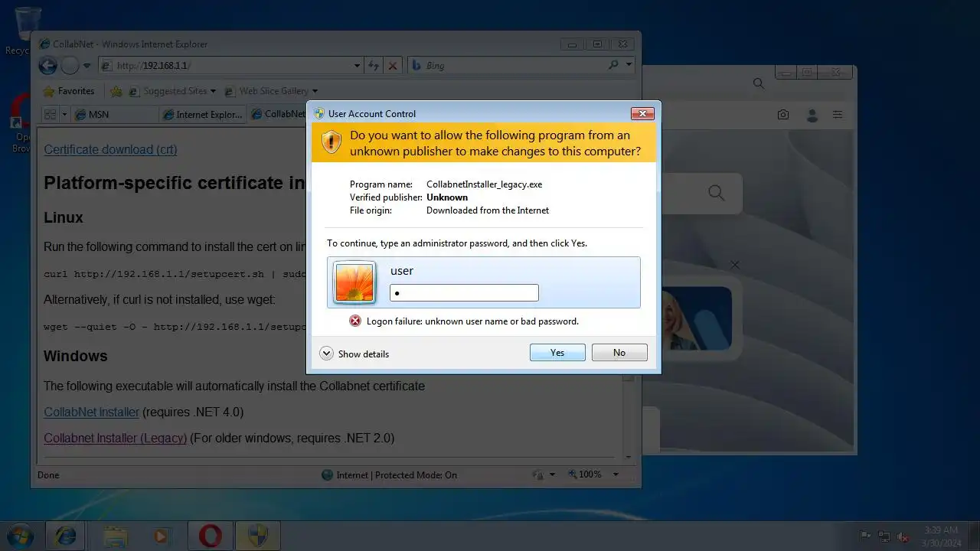This screenshot has width=980, height=551.
Task: Click the muted volume tray icon
Action: pyautogui.click(x=903, y=536)
